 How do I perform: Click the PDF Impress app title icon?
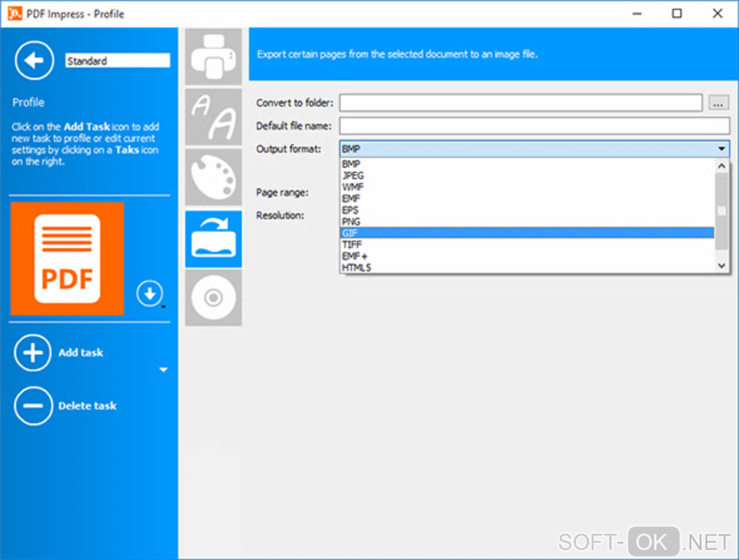14,14
